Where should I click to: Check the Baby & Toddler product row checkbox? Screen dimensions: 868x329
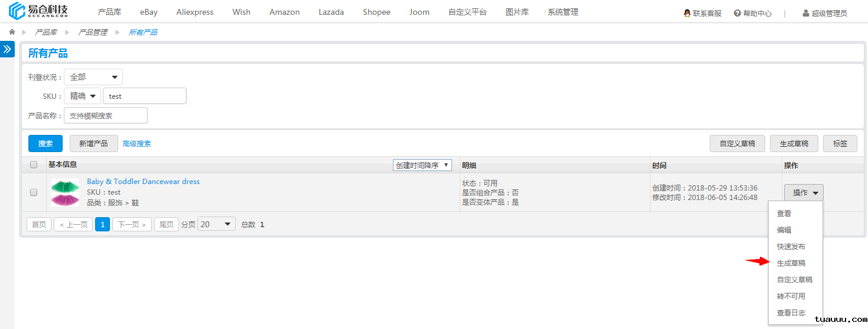pyautogui.click(x=34, y=192)
